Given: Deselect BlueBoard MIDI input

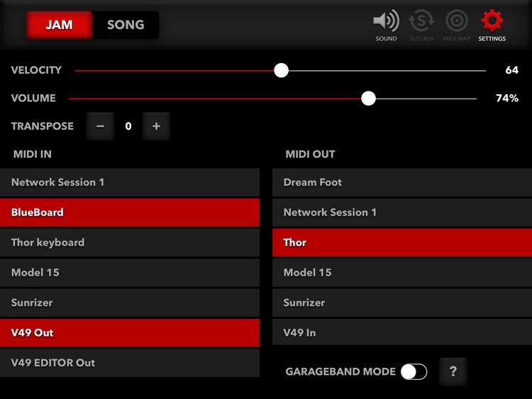Looking at the screenshot, I should point(130,213).
